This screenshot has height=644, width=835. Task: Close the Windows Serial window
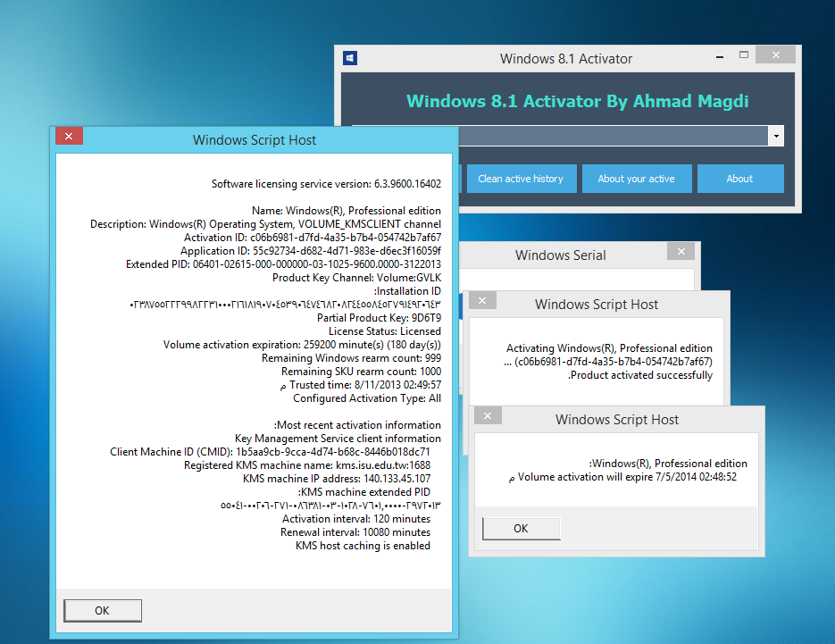(x=681, y=251)
